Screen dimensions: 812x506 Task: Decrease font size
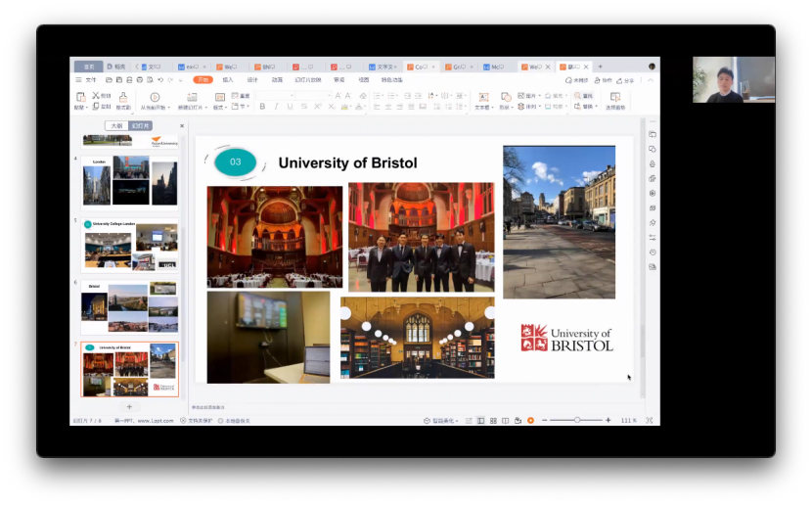point(348,95)
